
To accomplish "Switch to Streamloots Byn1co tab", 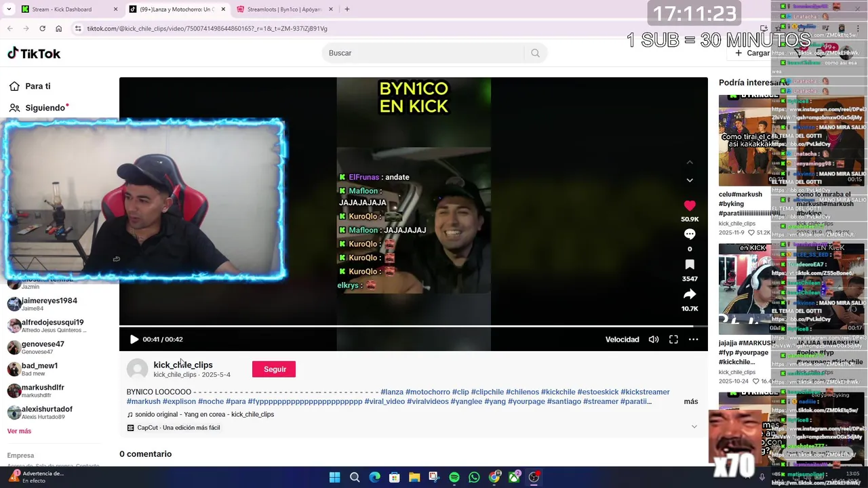I will pyautogui.click(x=284, y=9).
